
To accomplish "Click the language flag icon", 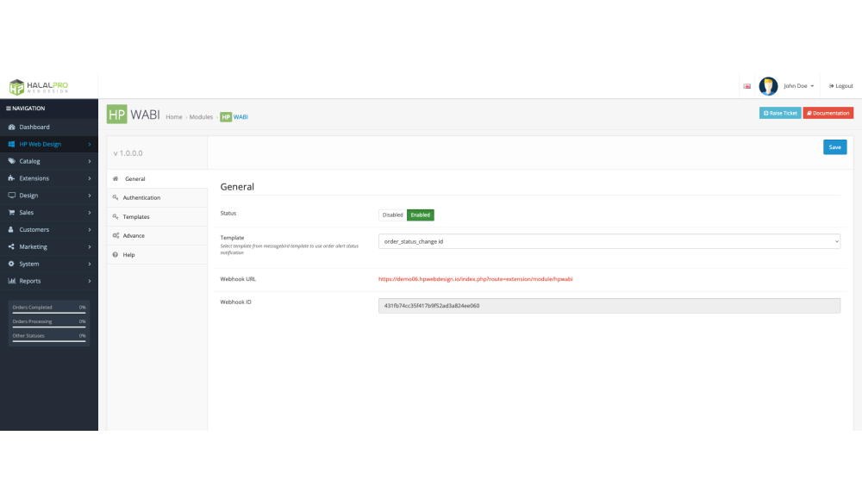I will point(746,86).
